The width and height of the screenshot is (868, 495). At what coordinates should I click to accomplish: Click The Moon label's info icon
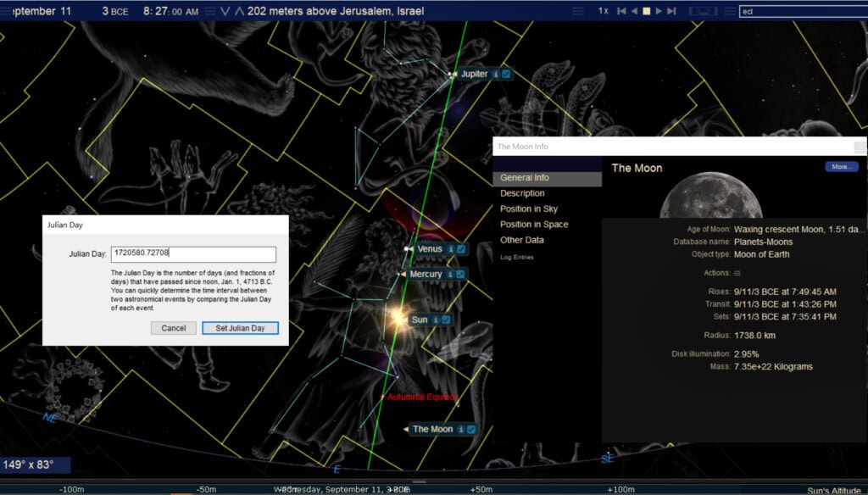coord(460,430)
